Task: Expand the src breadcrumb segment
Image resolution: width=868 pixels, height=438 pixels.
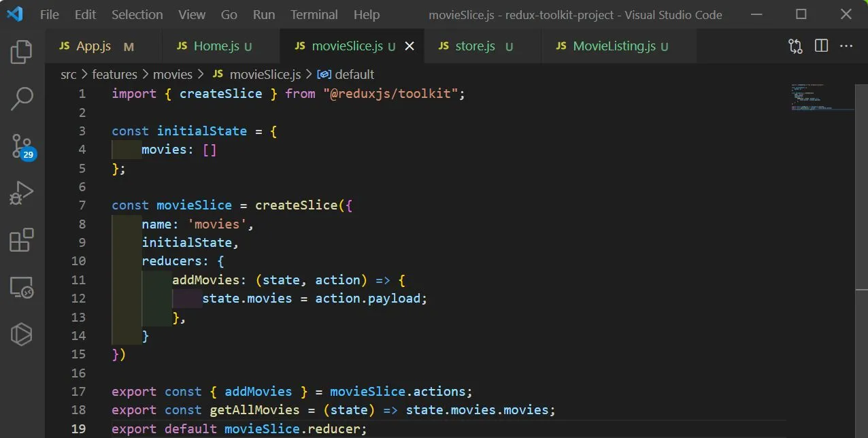Action: [x=69, y=74]
